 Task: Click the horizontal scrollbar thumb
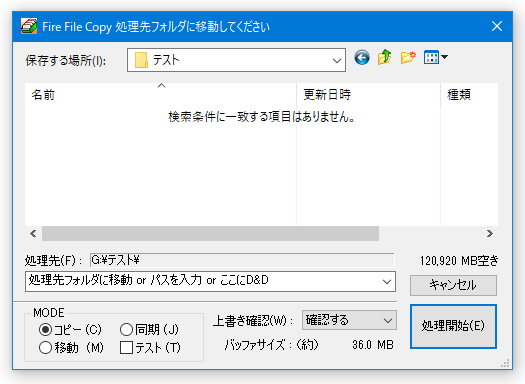[x=210, y=233]
